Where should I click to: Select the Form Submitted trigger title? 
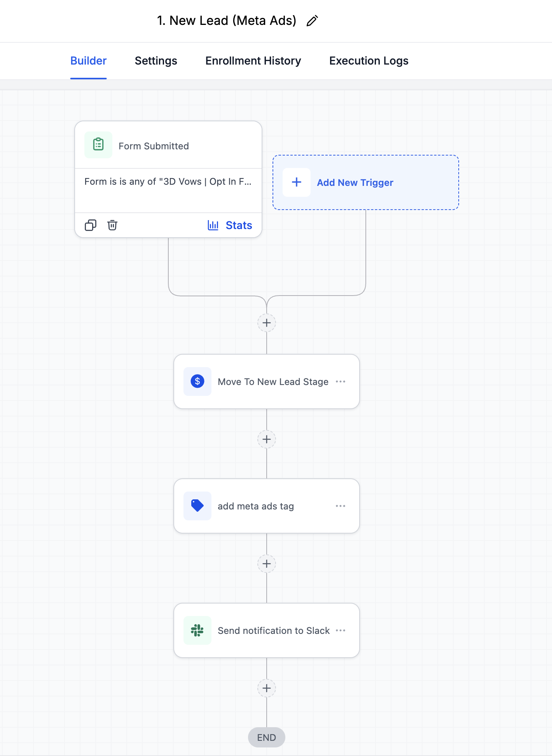tap(154, 146)
